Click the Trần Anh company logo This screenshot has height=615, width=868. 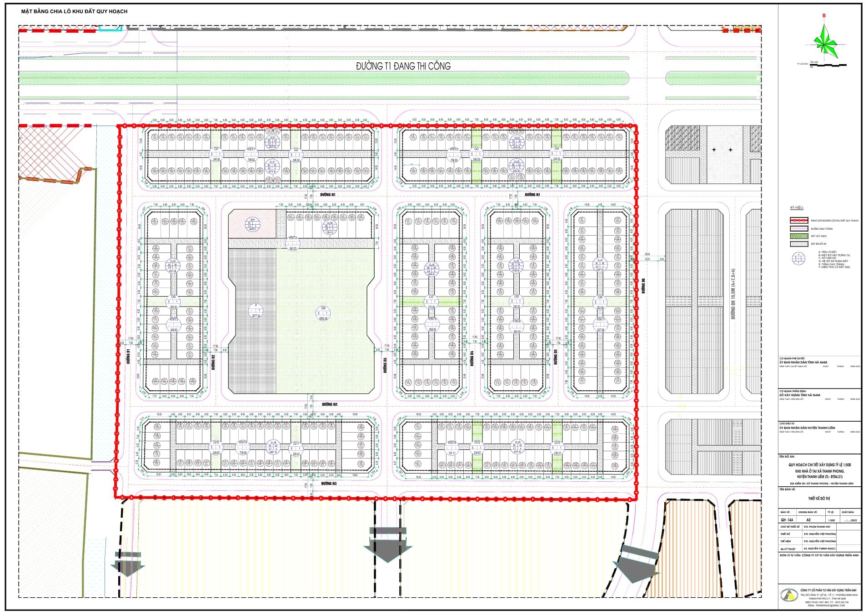pyautogui.click(x=789, y=595)
